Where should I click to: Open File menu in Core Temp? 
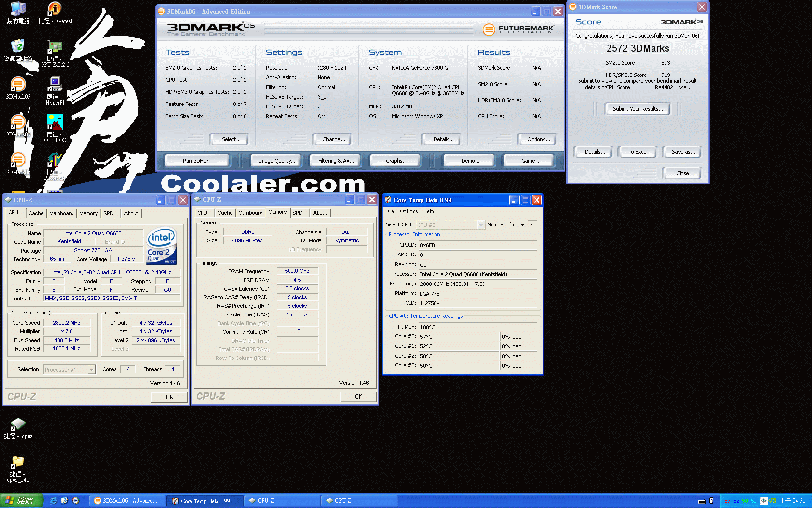click(390, 211)
